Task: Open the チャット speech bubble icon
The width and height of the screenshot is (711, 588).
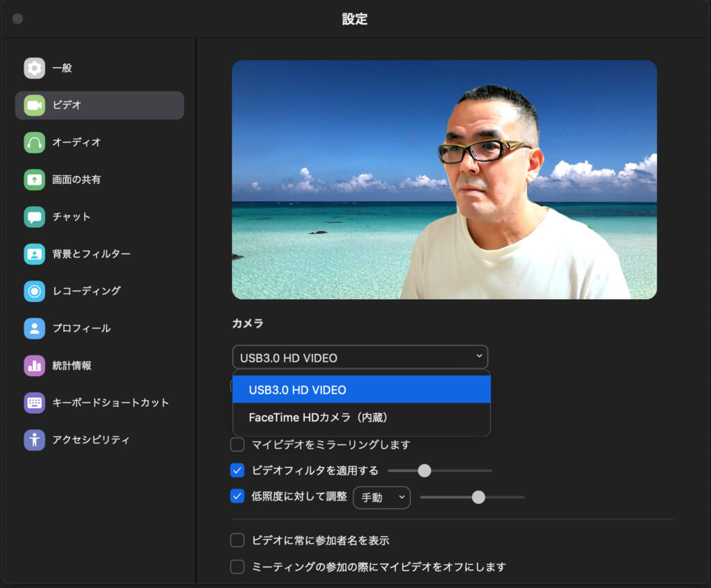Action: click(x=35, y=217)
